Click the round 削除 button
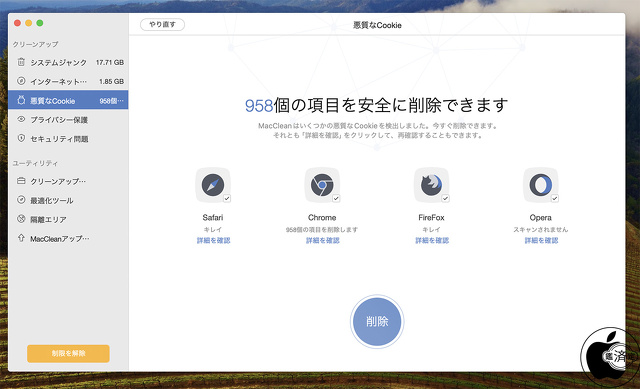Image resolution: width=640 pixels, height=389 pixels. 377,322
